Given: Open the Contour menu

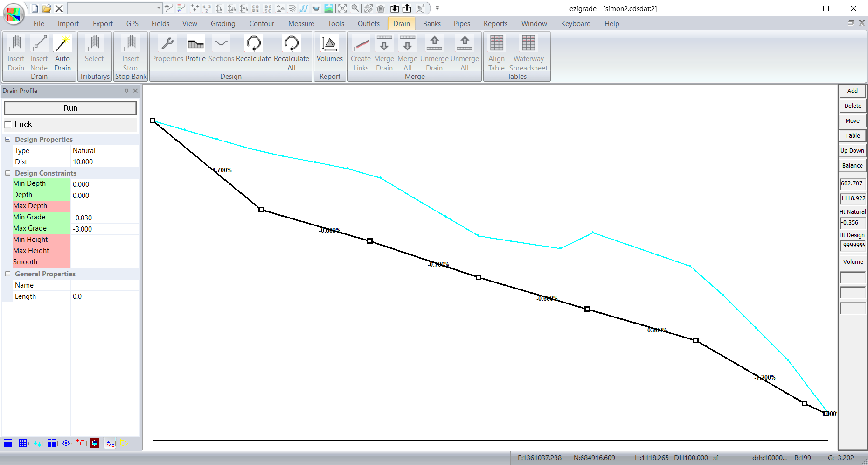Looking at the screenshot, I should [262, 24].
